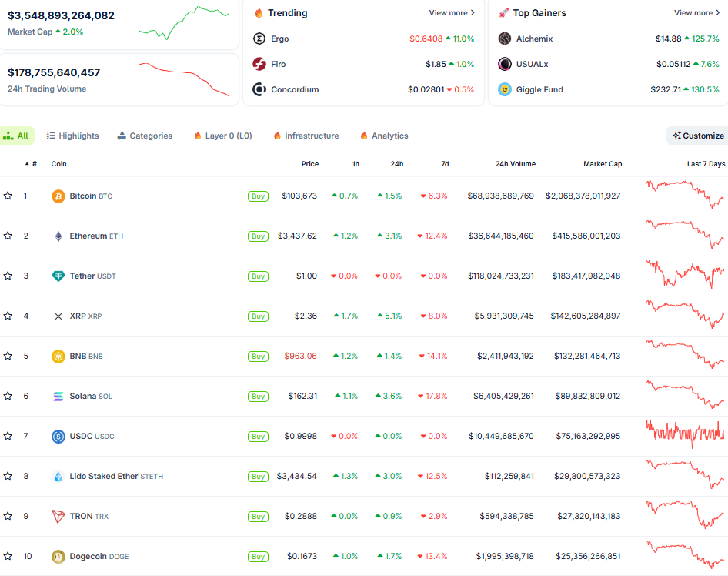
Task: Click the flame Trending icon
Action: (259, 13)
